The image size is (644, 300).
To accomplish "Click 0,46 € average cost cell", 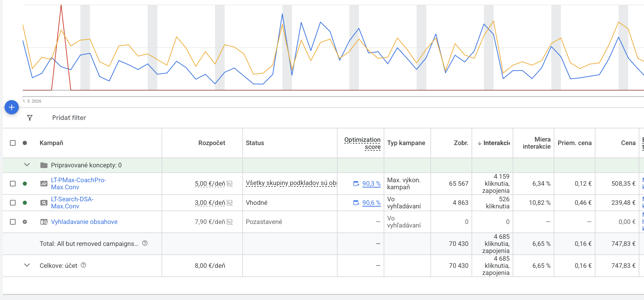I will pos(583,203).
